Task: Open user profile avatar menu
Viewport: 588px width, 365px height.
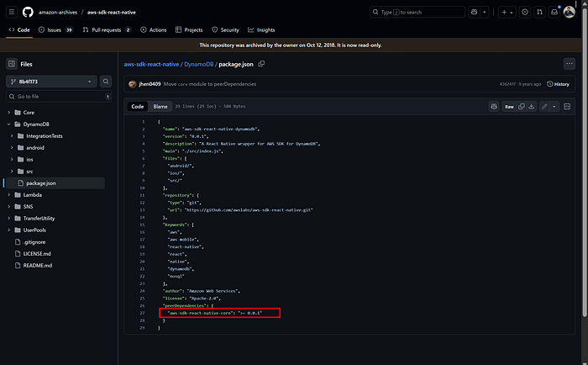Action: click(570, 12)
